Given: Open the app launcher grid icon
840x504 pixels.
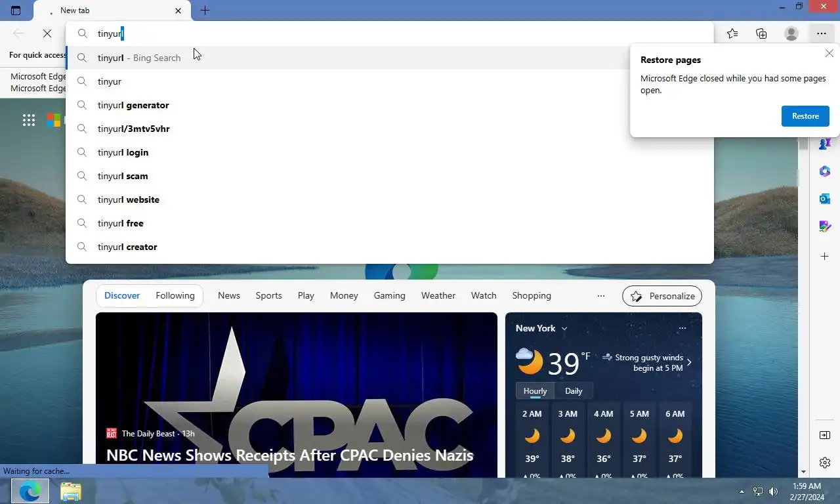Looking at the screenshot, I should point(29,119).
